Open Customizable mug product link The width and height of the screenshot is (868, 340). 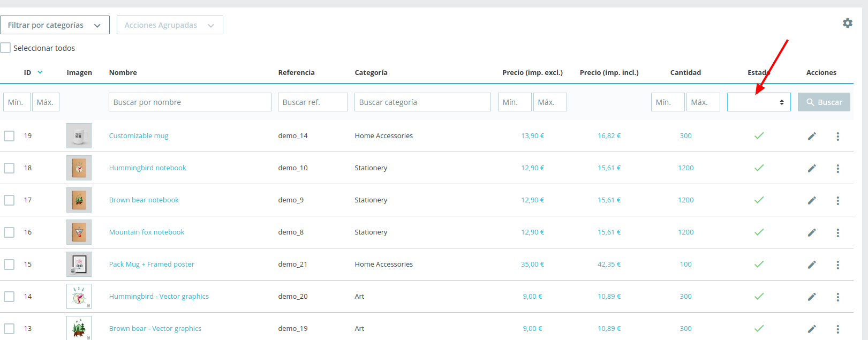coord(139,136)
